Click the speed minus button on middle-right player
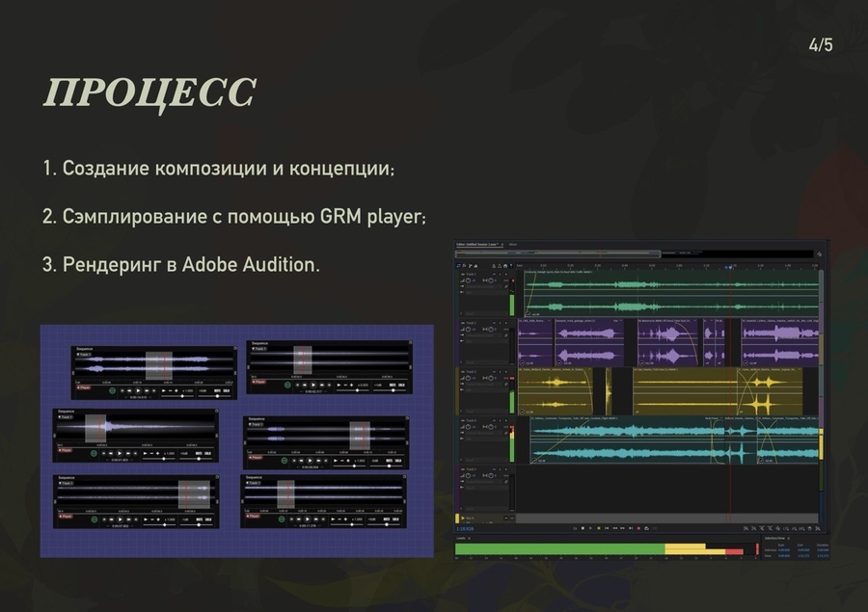Screen dimensions: 868x612 pyautogui.click(x=342, y=461)
